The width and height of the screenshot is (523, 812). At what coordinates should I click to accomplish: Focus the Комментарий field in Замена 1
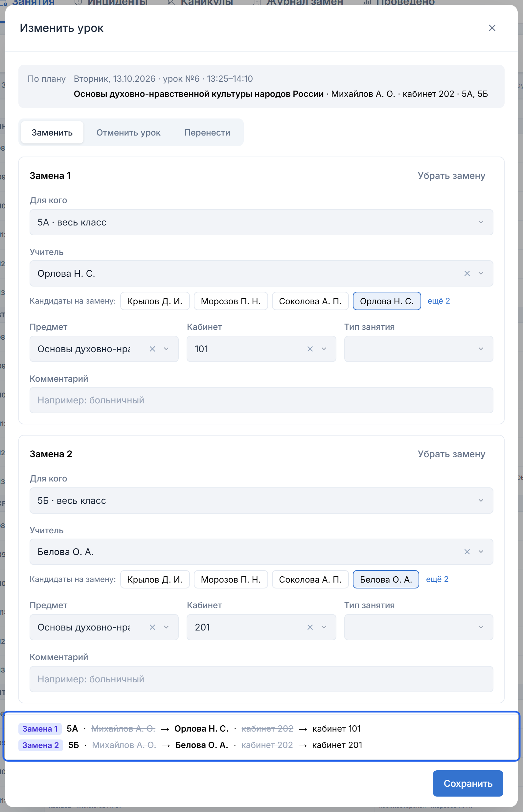(x=261, y=400)
